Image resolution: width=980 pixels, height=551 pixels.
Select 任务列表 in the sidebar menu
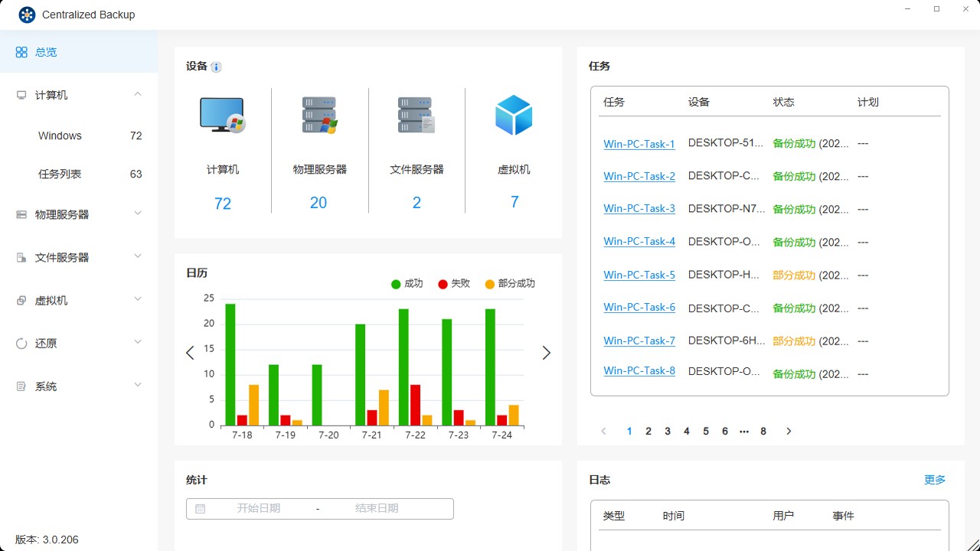click(60, 174)
